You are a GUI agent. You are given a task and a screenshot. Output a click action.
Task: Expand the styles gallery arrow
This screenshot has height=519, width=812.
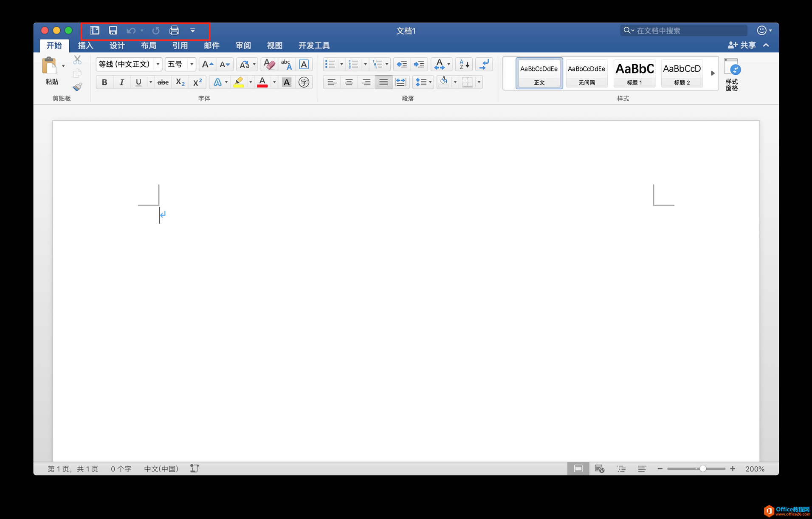click(x=713, y=73)
